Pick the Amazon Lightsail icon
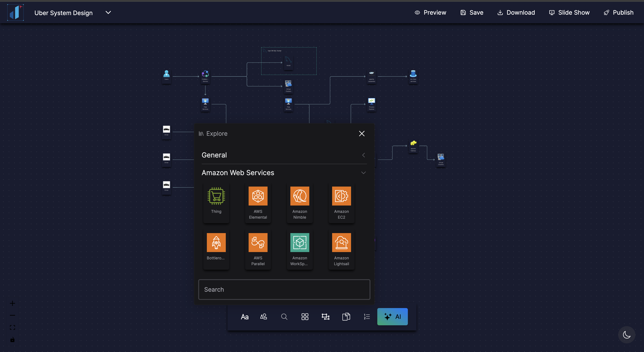The image size is (644, 352). 341,249
